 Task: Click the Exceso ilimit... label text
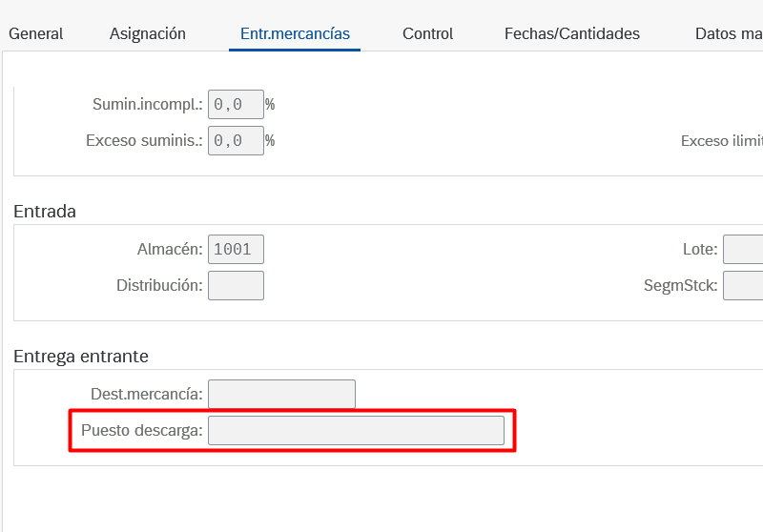721,141
